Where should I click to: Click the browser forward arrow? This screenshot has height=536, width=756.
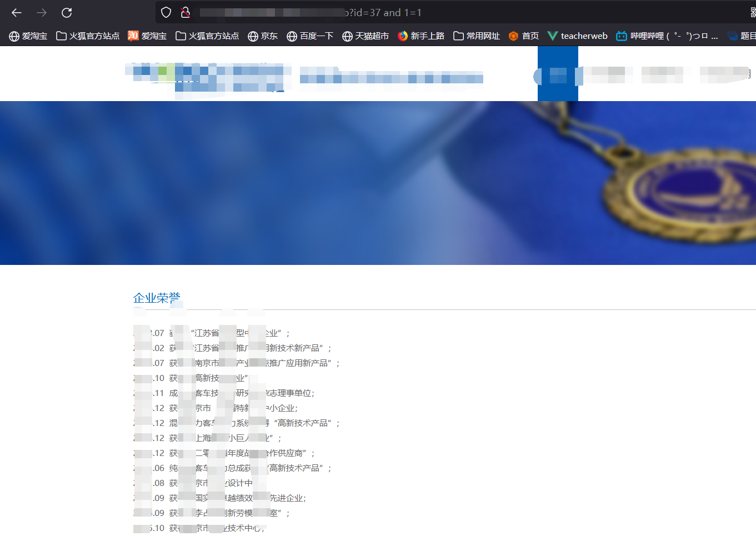[42, 12]
